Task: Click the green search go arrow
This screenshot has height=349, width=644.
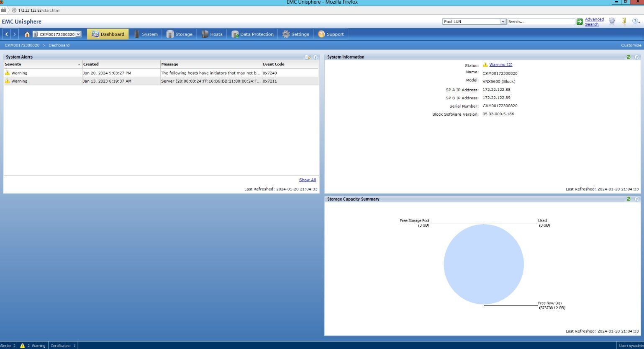Action: [x=580, y=22]
